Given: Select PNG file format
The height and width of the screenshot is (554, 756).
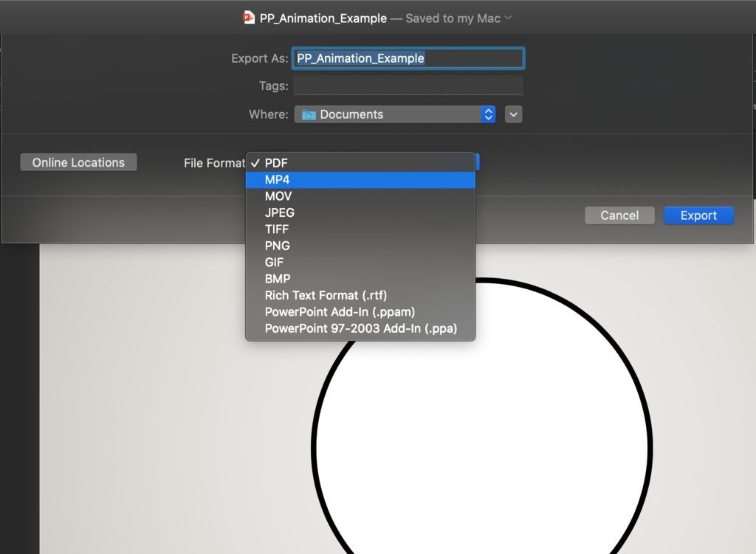Looking at the screenshot, I should click(x=360, y=246).
